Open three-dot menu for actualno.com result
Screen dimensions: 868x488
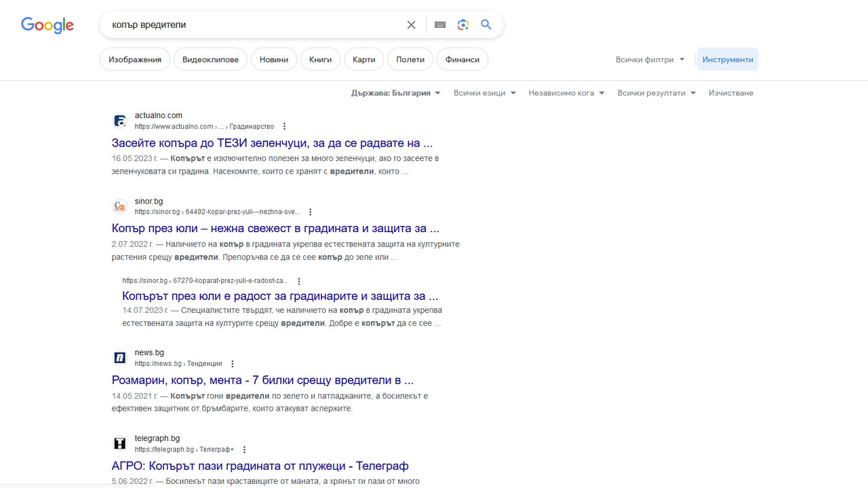tap(284, 126)
